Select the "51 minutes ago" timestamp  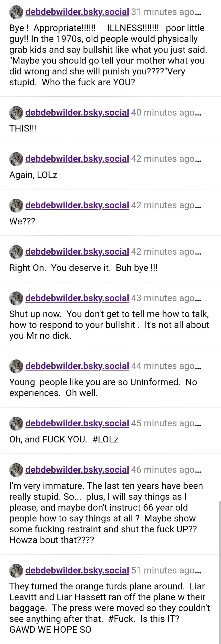(x=163, y=570)
